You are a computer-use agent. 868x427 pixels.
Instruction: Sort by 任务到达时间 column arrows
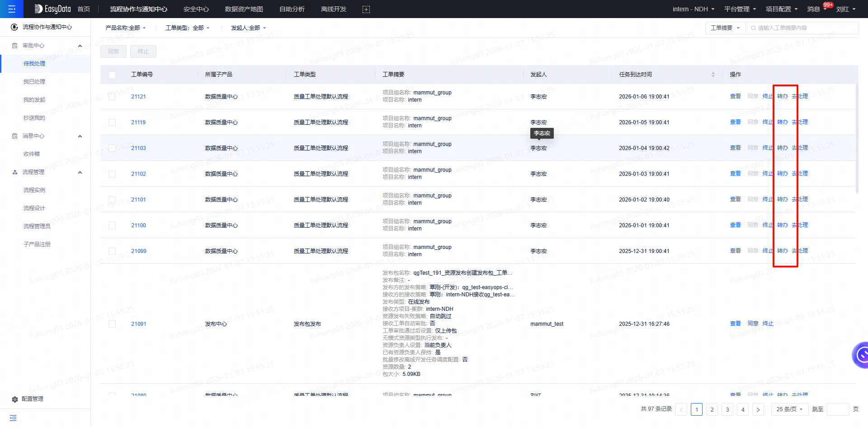(713, 75)
